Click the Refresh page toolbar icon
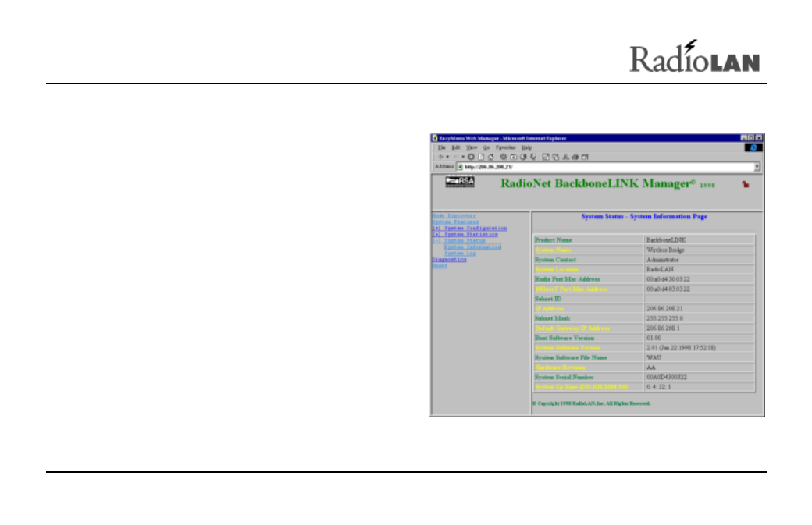 (x=481, y=157)
